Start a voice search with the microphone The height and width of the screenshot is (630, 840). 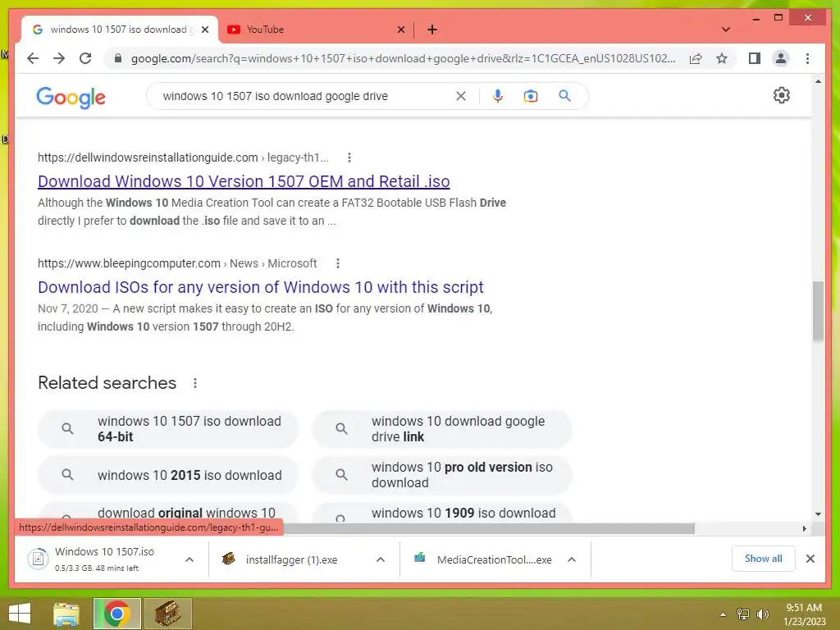tap(498, 96)
